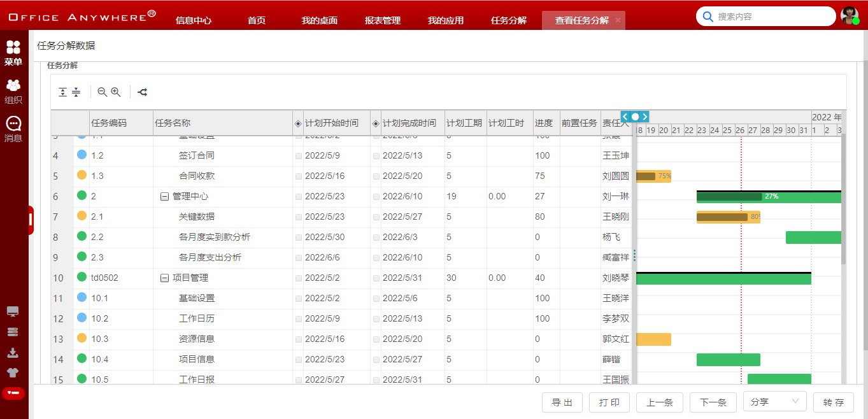The height and width of the screenshot is (419, 868).
Task: Click the 打印 print button
Action: click(x=609, y=402)
